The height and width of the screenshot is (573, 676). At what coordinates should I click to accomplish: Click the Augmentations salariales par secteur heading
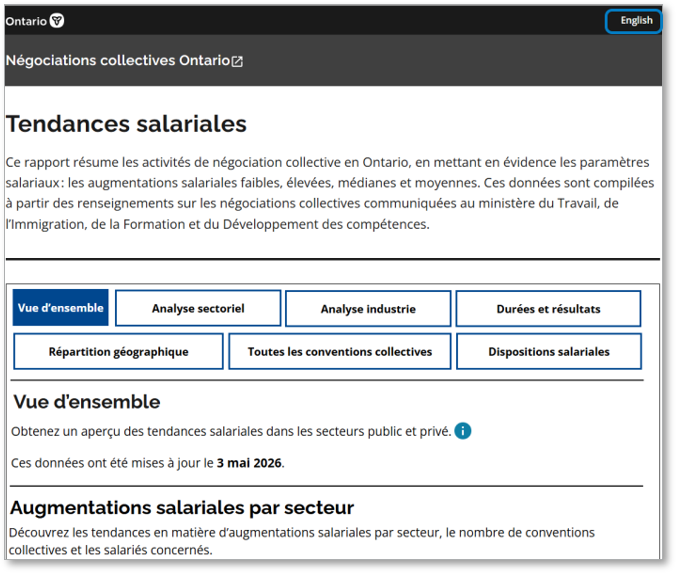click(x=182, y=507)
